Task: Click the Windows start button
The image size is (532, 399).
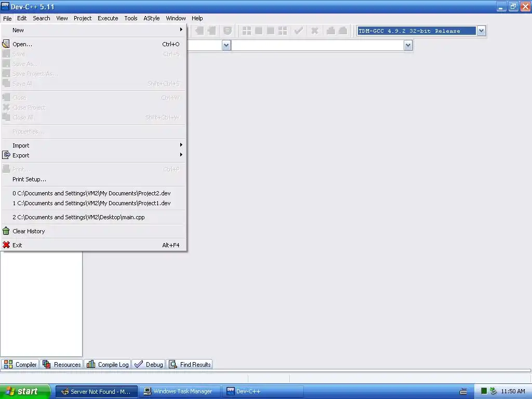Action: pyautogui.click(x=25, y=391)
